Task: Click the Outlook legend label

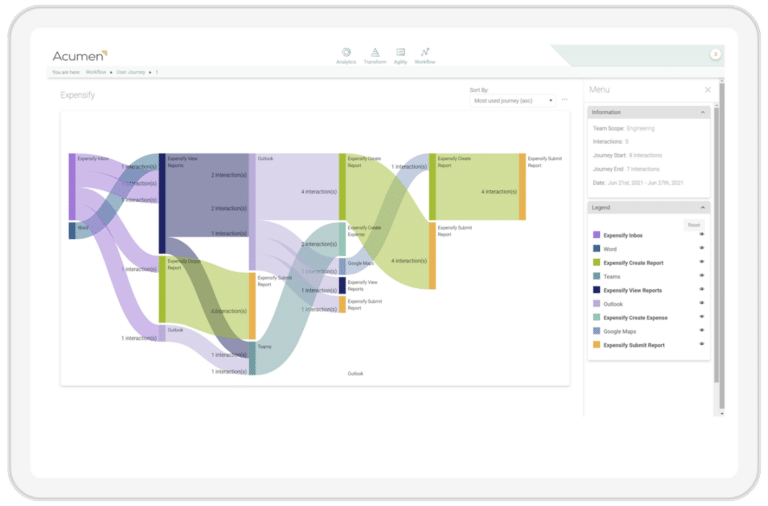Action: tap(611, 304)
